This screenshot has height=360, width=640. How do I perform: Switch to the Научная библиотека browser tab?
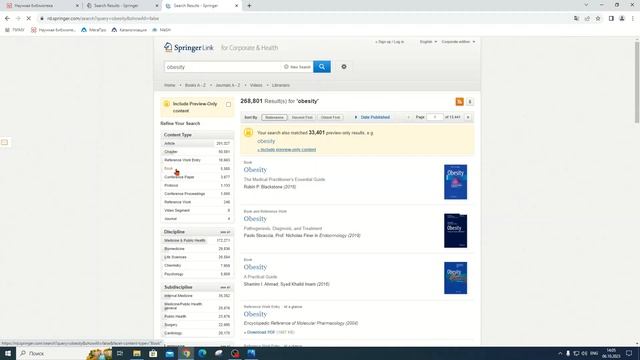point(41,6)
